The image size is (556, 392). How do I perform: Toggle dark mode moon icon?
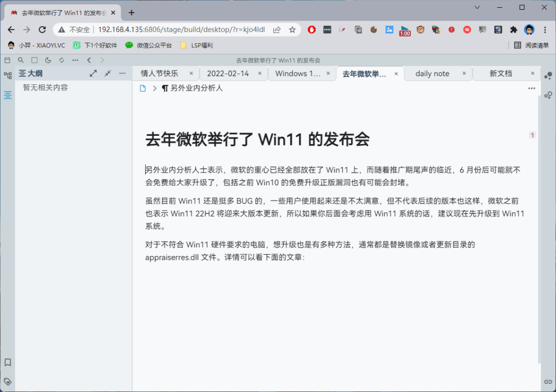pyautogui.click(x=48, y=60)
